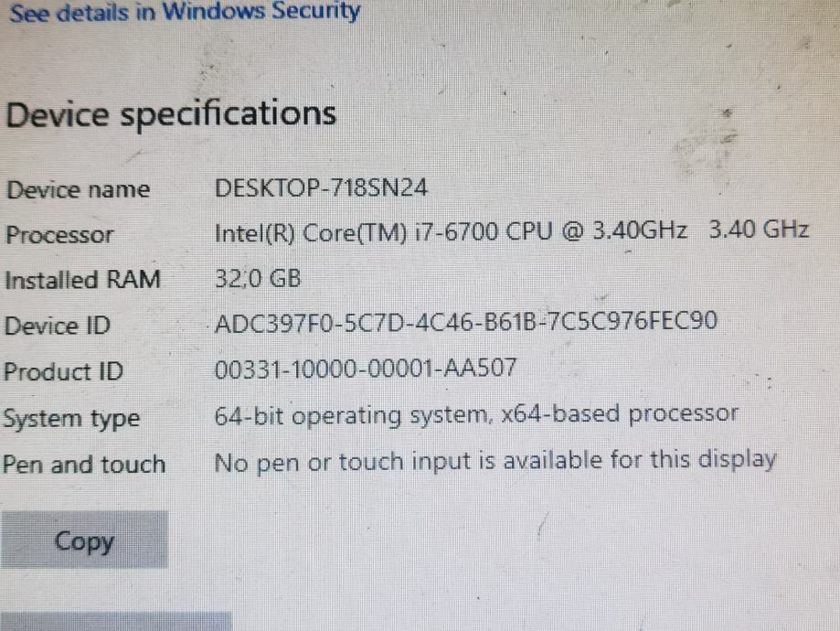The height and width of the screenshot is (631, 840).
Task: Click the partially visible button below Copy
Action: 116,622
